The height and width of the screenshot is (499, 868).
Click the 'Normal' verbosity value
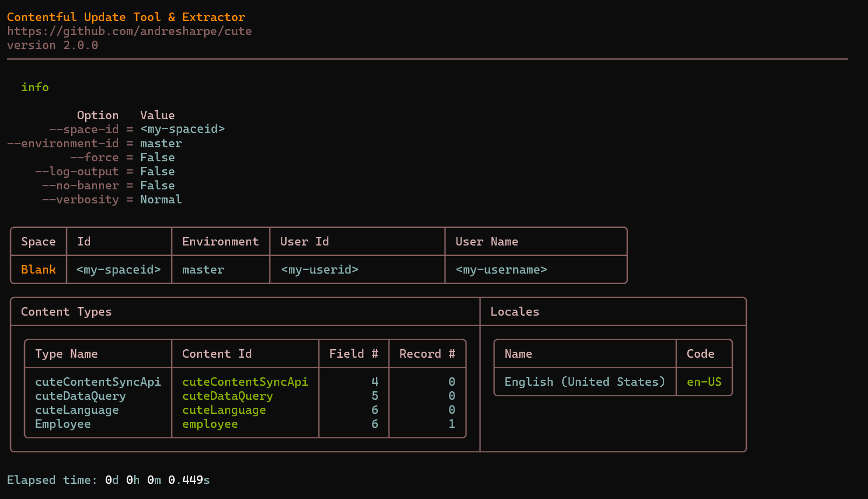(x=161, y=199)
